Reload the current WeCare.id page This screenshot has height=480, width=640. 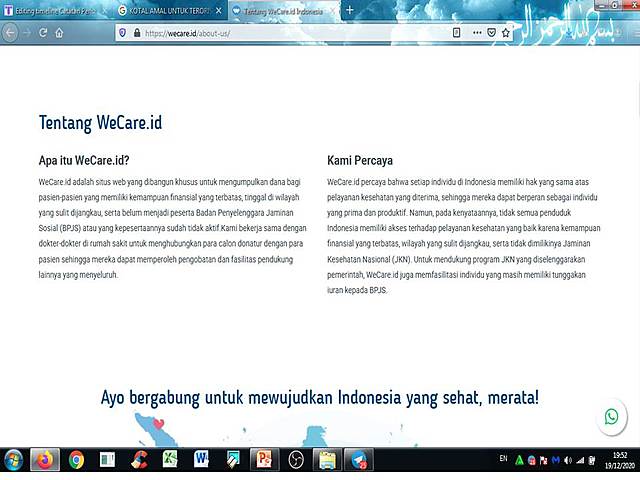coord(43,33)
